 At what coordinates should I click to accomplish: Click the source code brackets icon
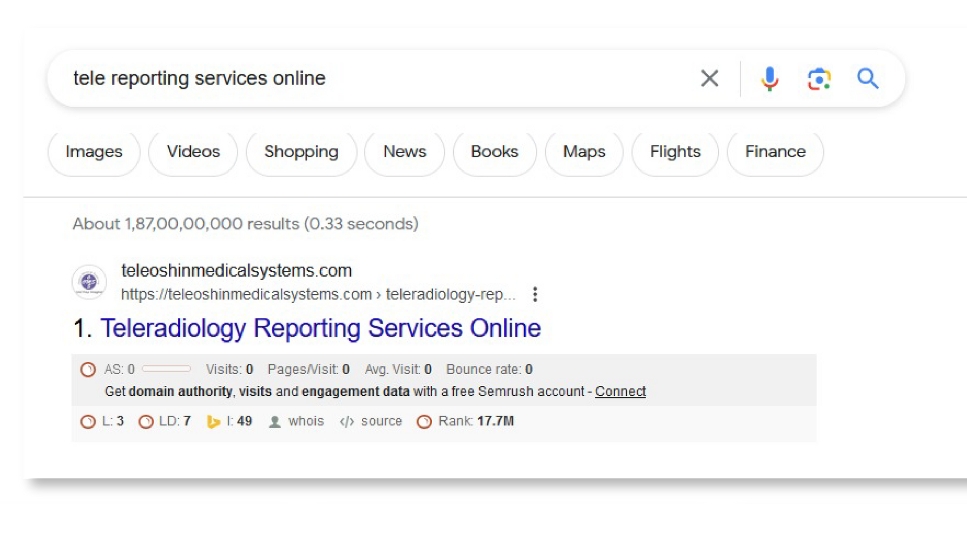coord(347,422)
